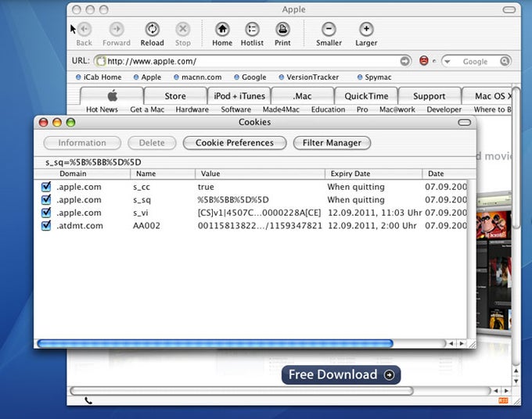Open the Apple bookmark in favorites bar

(x=148, y=77)
